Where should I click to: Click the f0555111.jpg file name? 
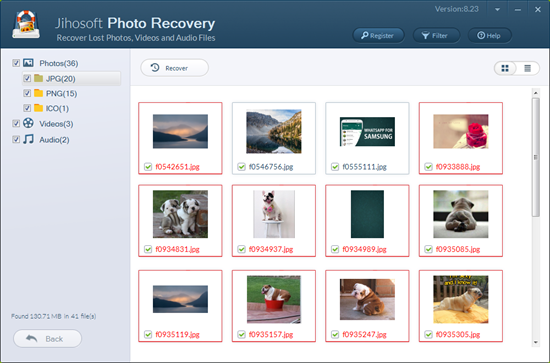click(364, 167)
